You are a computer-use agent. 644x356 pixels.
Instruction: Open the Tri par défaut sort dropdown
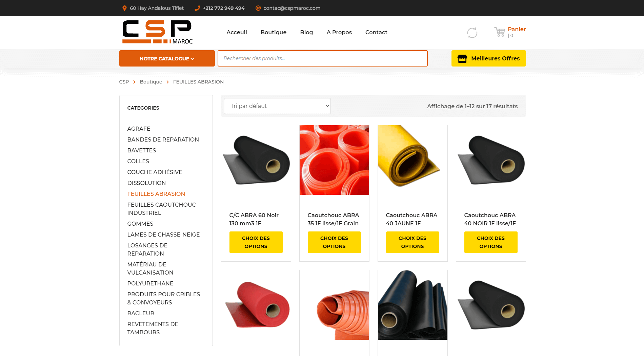(277, 106)
